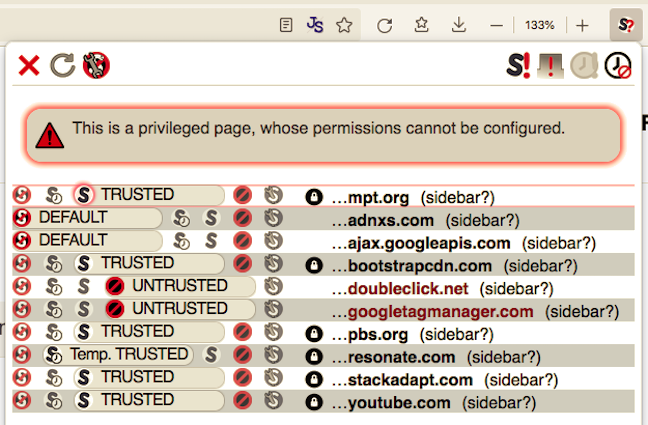Bookmark this page with the star icon
This screenshot has height=425, width=648.
point(344,25)
